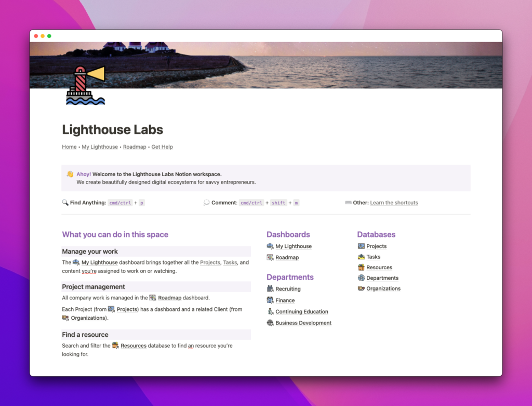Click the Resources database icon
The image size is (532, 406).
pos(361,267)
